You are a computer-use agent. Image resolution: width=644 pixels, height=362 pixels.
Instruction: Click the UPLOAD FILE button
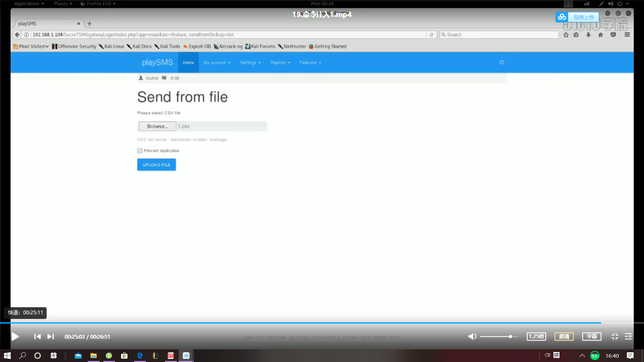(157, 165)
